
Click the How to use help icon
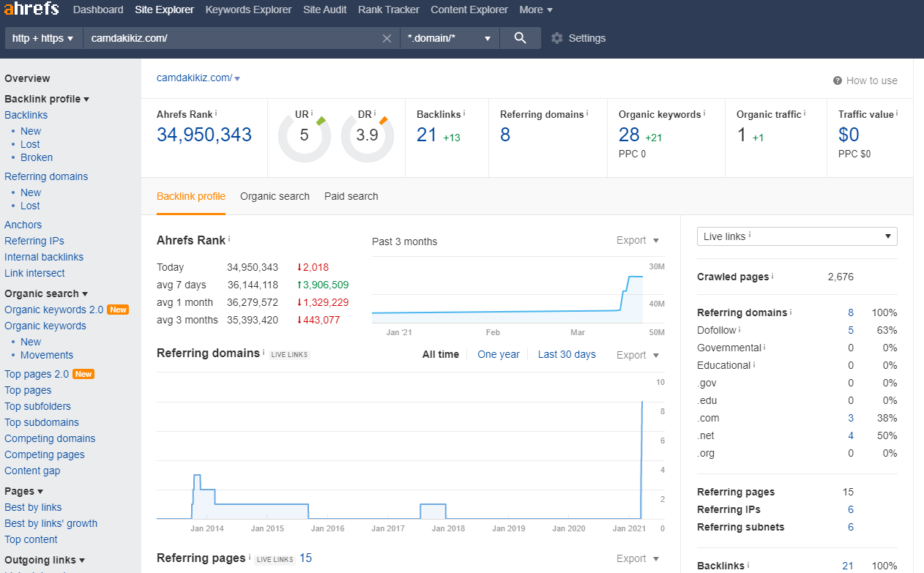[x=838, y=80]
